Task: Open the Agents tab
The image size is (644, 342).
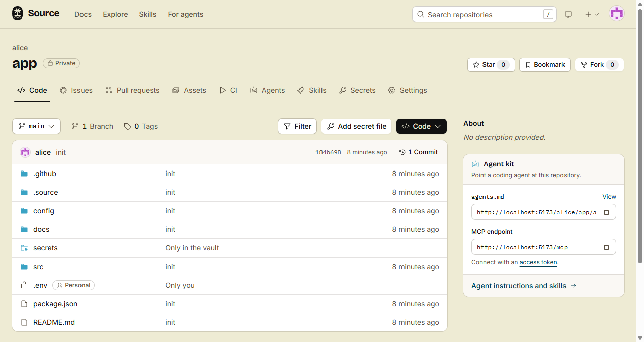Action: [268, 90]
